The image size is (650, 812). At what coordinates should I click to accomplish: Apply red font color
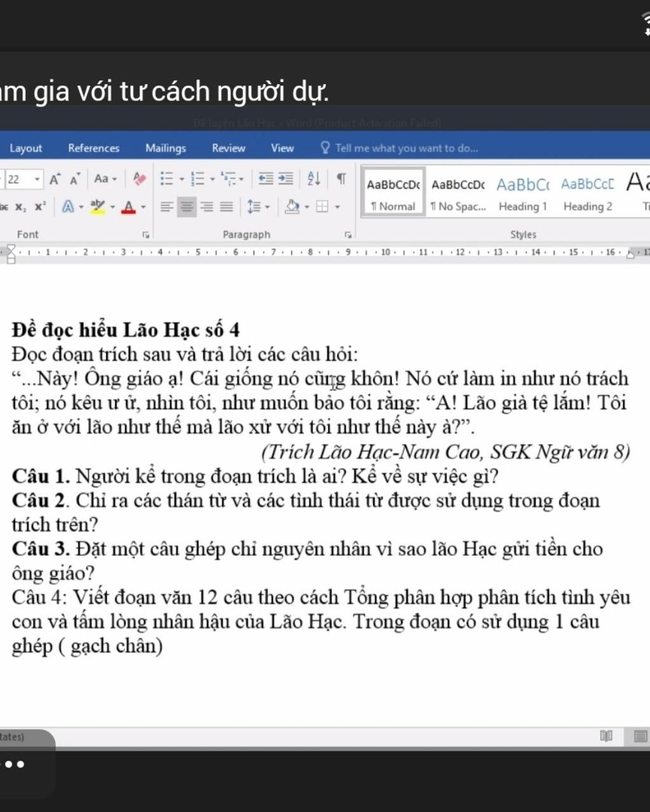[x=129, y=207]
